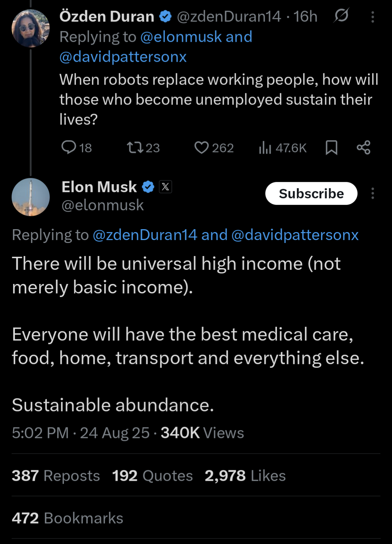Click the Grok icon on Özden's tweet
Image resolution: width=392 pixels, height=544 pixels.
(x=341, y=16)
